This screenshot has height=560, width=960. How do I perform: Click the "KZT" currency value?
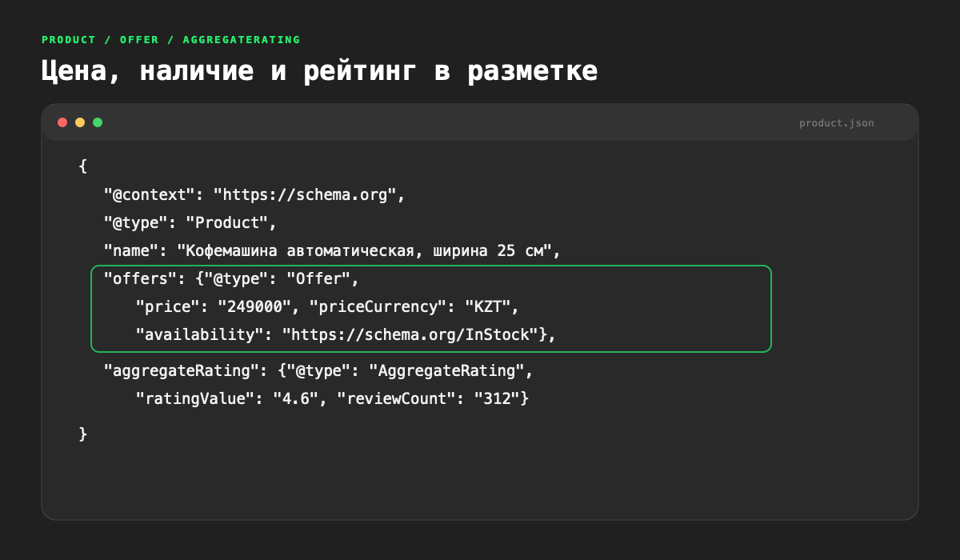click(488, 307)
